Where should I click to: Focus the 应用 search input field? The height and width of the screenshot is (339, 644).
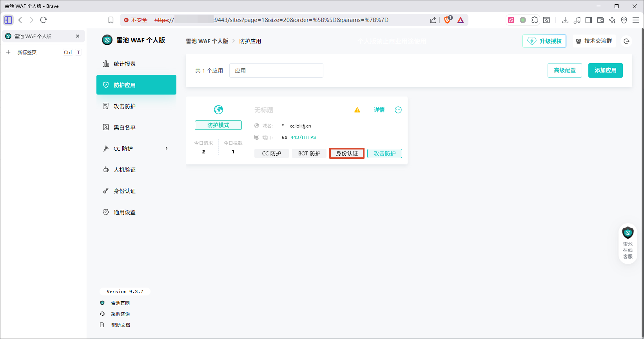click(276, 71)
